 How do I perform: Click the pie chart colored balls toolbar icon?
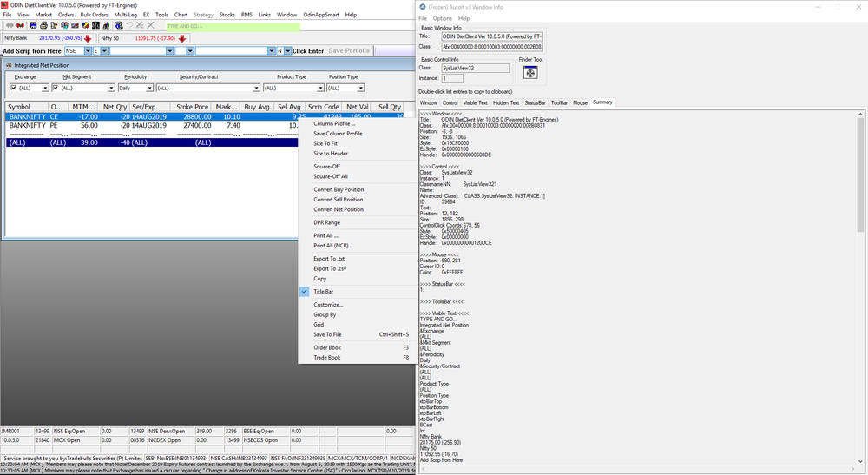point(86,25)
